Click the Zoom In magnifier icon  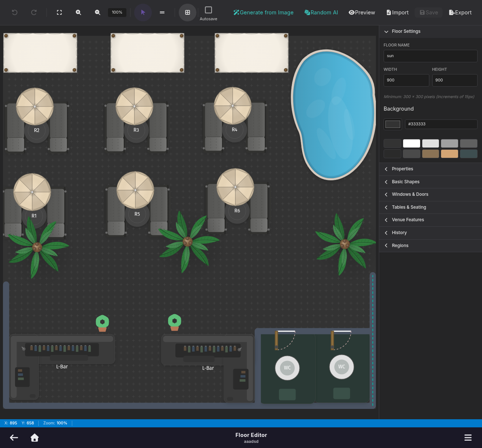[x=78, y=12]
